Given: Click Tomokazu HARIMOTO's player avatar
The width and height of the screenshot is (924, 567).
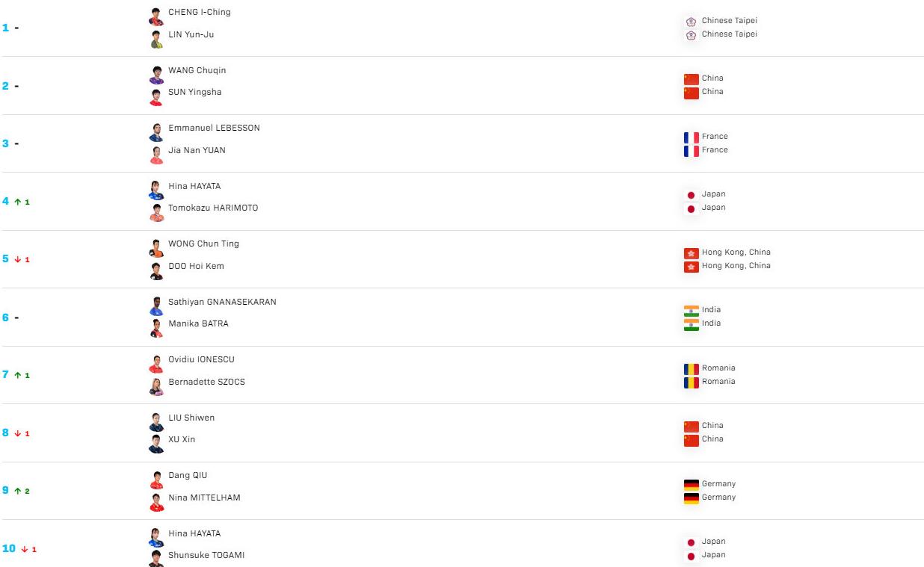Looking at the screenshot, I should click(x=156, y=212).
